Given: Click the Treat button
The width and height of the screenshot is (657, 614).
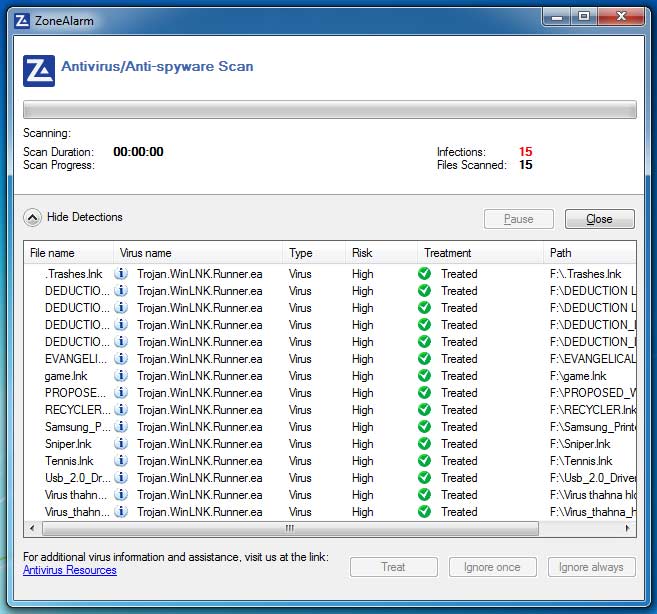Looking at the screenshot, I should pyautogui.click(x=393, y=567).
